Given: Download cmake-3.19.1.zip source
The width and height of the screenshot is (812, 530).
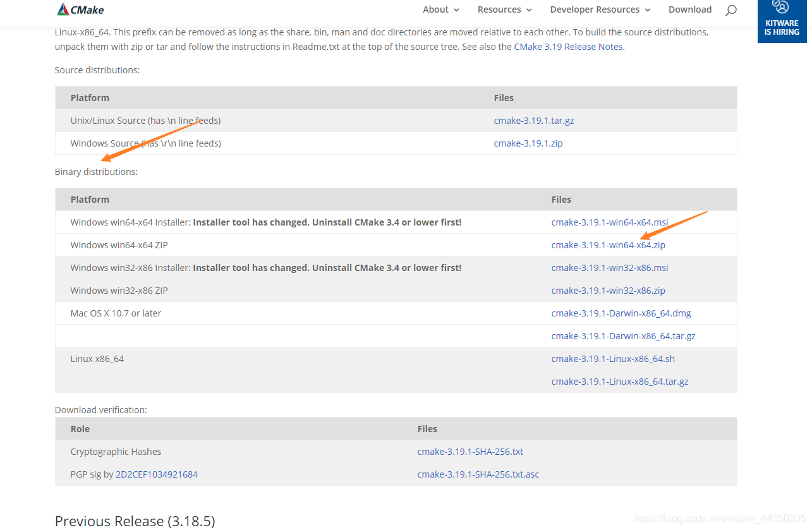Looking at the screenshot, I should 528,143.
